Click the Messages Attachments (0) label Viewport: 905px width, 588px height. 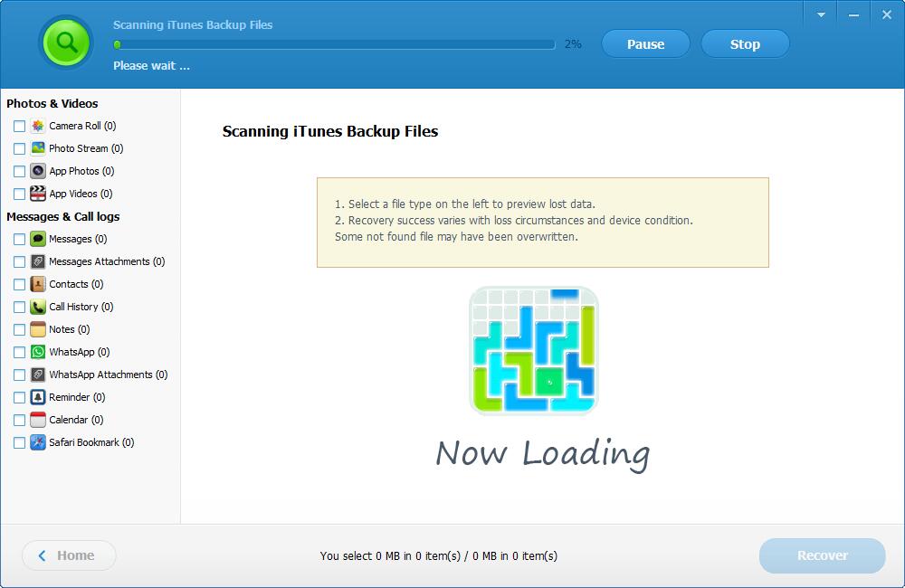[x=107, y=261]
